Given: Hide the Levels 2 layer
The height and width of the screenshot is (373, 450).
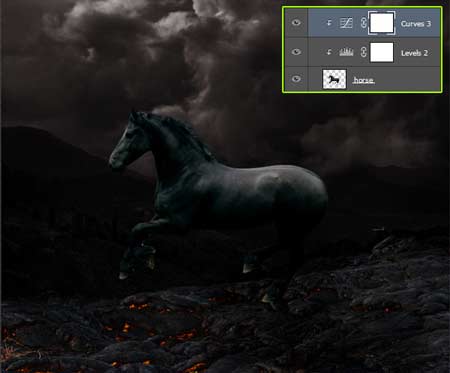Looking at the screenshot, I should point(296,52).
